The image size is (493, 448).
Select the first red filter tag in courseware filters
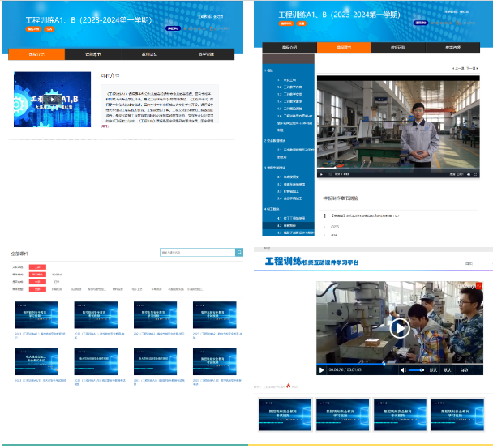coord(37,267)
